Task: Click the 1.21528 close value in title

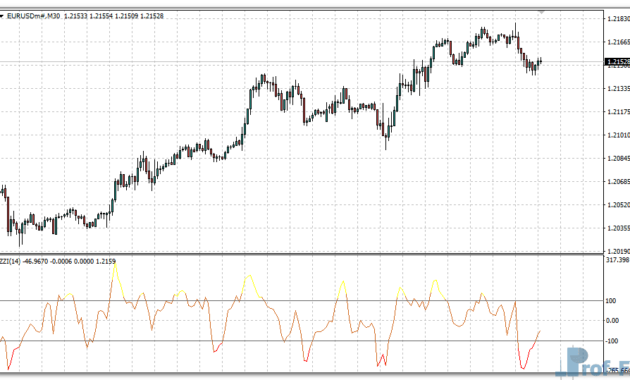Action: [152, 16]
